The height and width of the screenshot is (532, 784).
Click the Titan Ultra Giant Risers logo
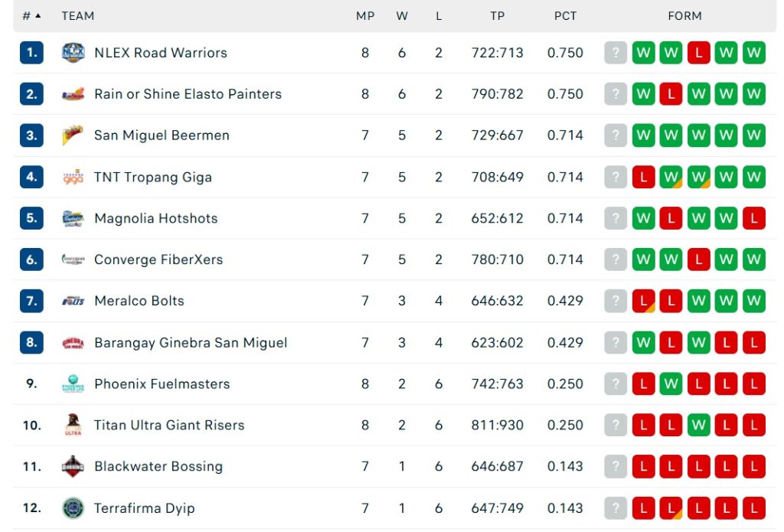(73, 425)
